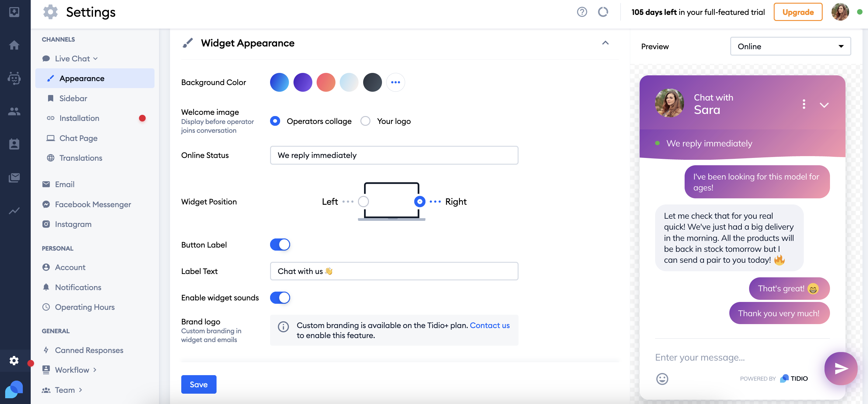
Task: Click the Email channel icon
Action: (46, 184)
